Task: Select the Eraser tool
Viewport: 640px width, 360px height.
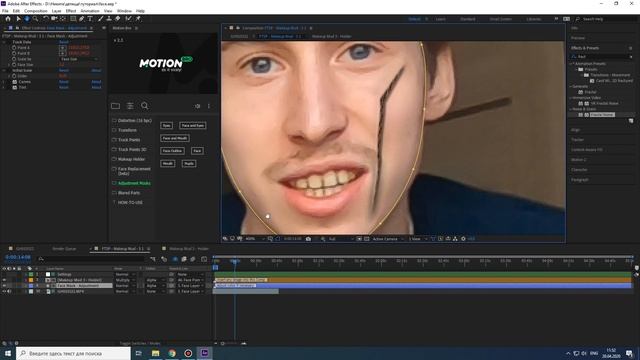Action: [x=118, y=19]
